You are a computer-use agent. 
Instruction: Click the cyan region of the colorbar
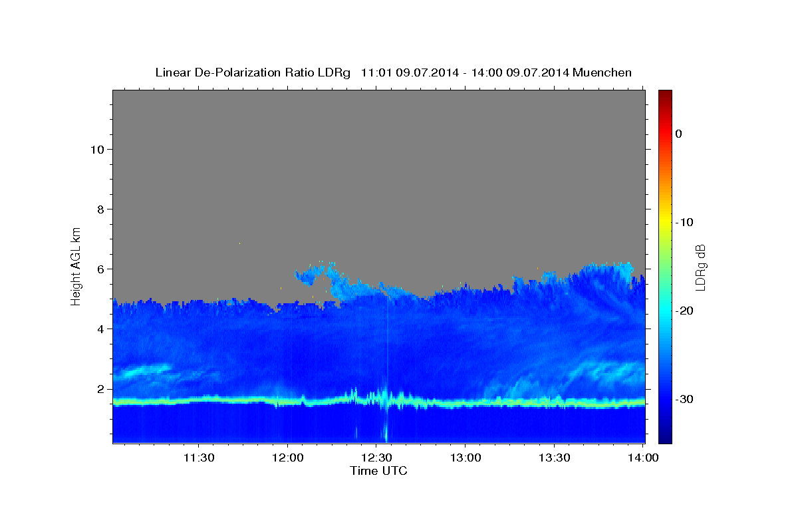tap(665, 311)
